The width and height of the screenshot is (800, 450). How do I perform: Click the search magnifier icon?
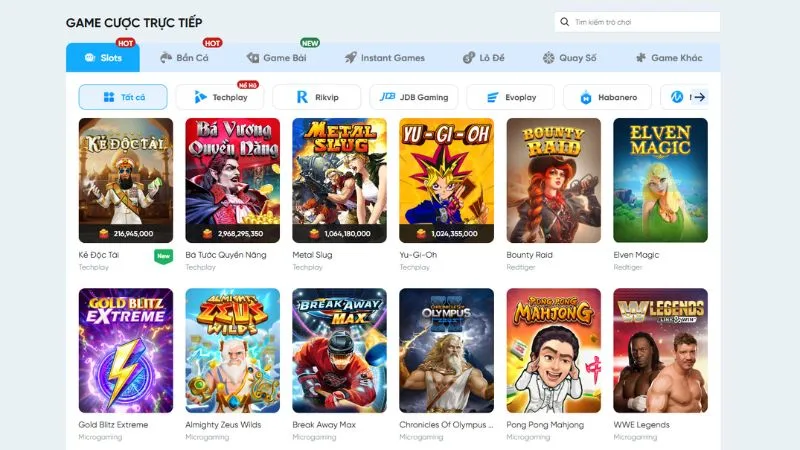coord(564,22)
